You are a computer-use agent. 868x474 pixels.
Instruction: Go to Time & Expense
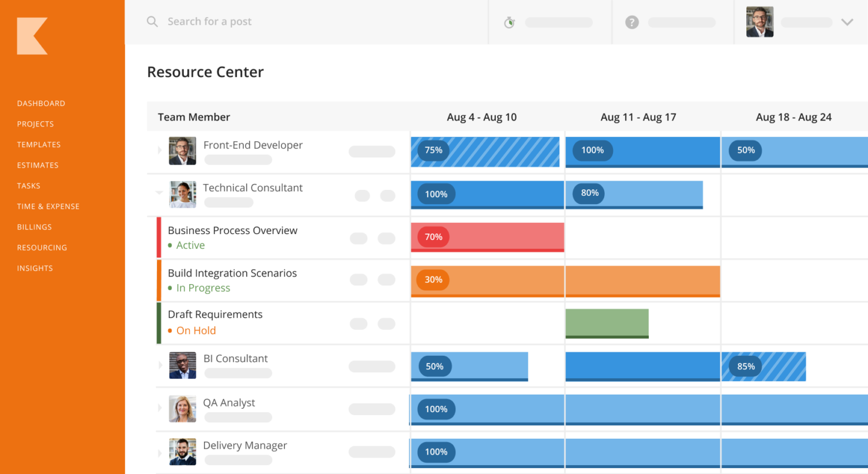point(49,206)
